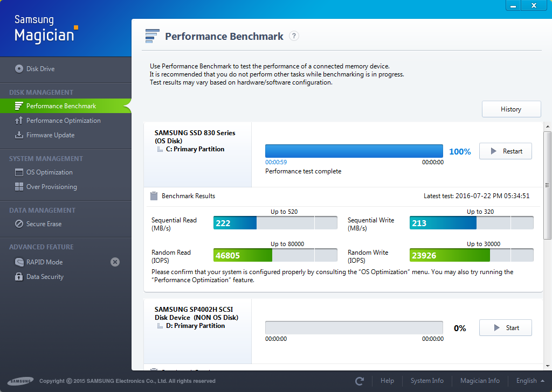Click the Performance Optimization arrows icon
552x392 pixels.
pos(19,121)
